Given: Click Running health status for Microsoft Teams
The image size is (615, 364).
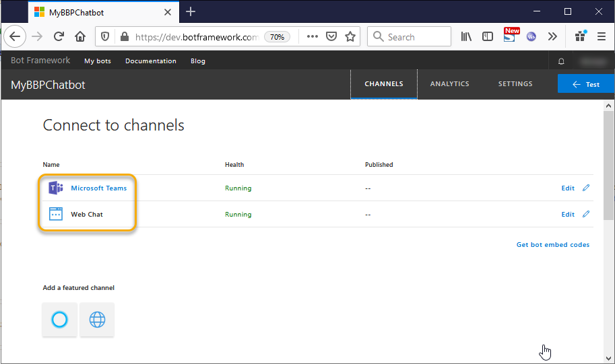Looking at the screenshot, I should (x=238, y=188).
